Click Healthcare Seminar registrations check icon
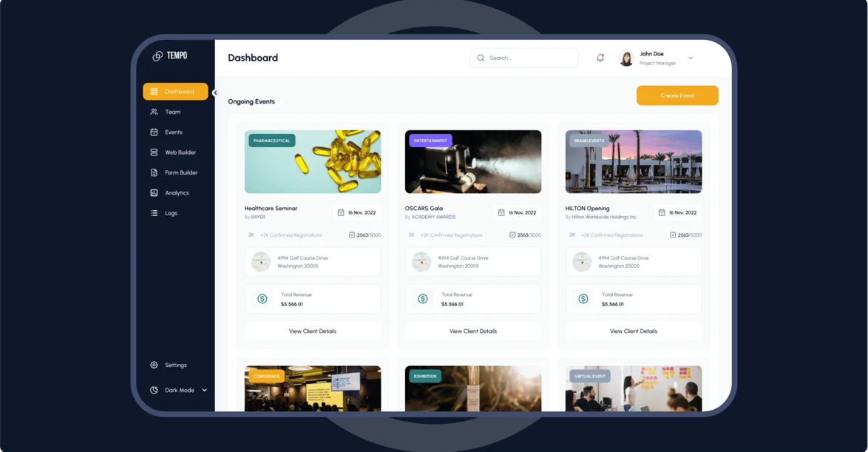 352,235
